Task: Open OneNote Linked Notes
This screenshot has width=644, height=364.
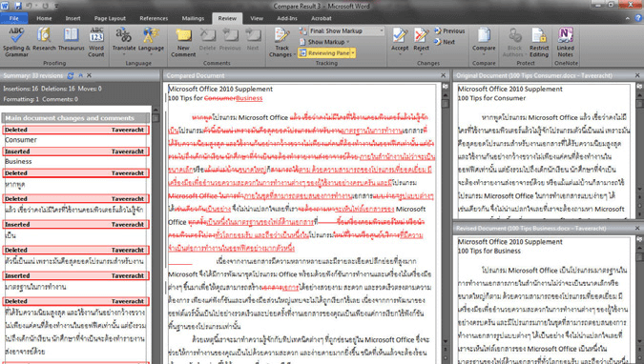Action: coord(566,41)
